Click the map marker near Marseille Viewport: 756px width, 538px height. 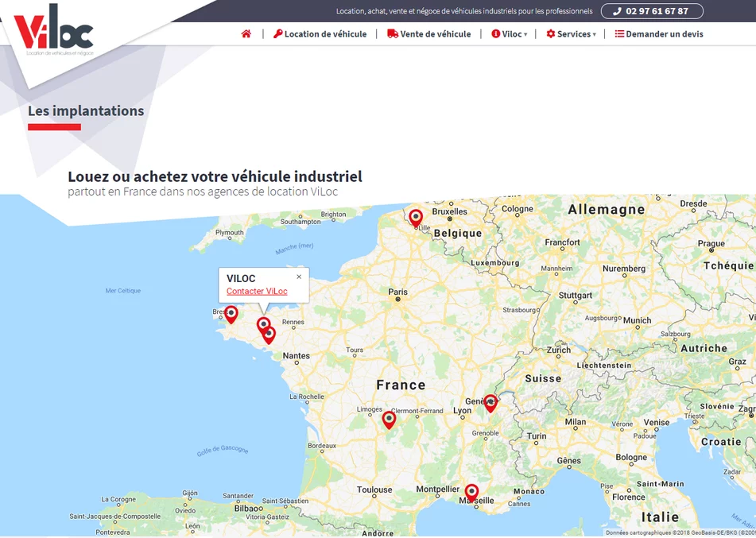click(471, 493)
